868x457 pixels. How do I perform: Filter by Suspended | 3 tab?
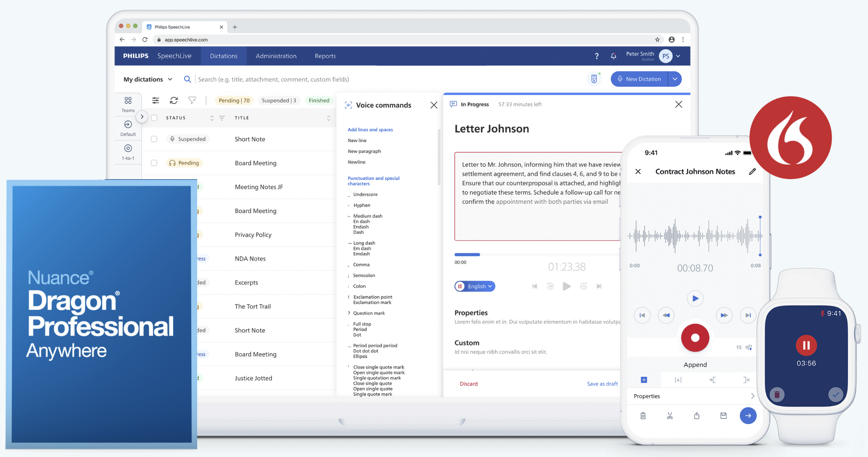point(279,100)
